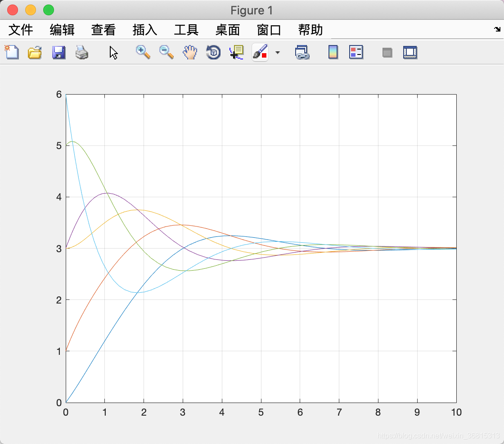The image size is (504, 444).
Task: Open the 窗口 menu
Action: pos(269,30)
